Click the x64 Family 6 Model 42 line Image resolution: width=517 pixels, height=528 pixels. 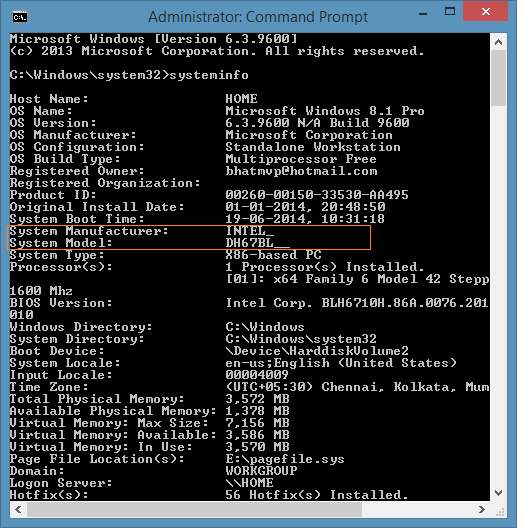coord(357,279)
